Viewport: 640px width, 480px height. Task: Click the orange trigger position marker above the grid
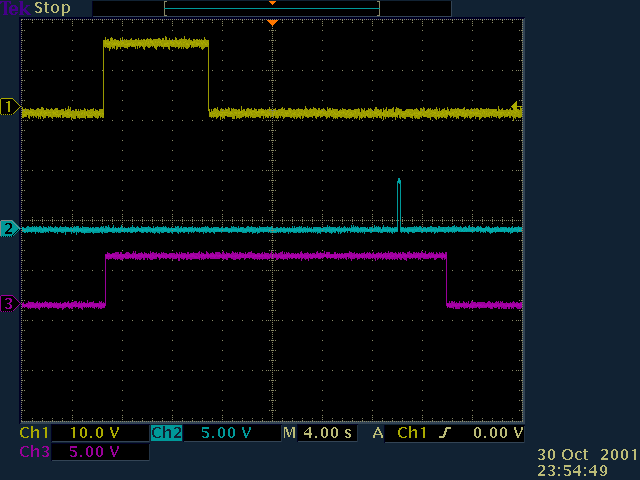coord(272,22)
